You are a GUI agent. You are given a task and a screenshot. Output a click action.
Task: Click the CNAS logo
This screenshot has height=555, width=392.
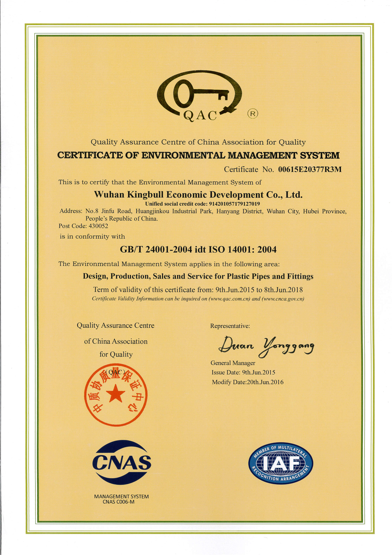pyautogui.click(x=122, y=462)
